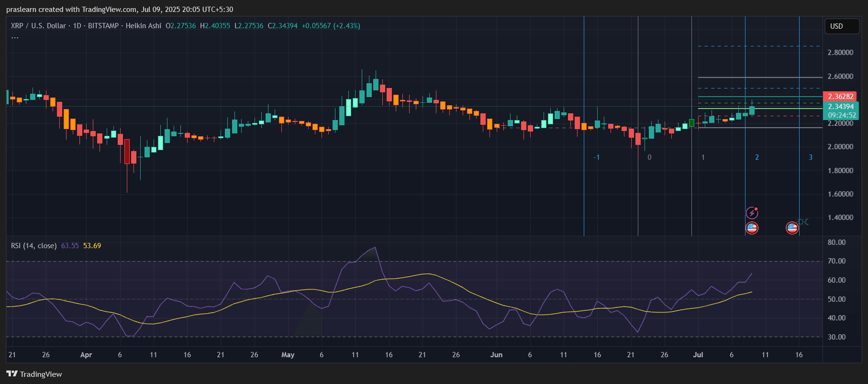Viewport: 868px width, 384px height.
Task: Click the RSI (14, close) indicator label
Action: pos(33,246)
